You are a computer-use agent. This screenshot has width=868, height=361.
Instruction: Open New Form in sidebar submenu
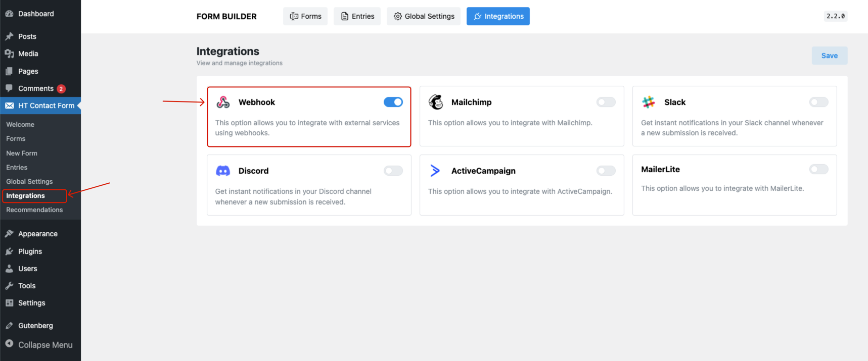(x=22, y=153)
